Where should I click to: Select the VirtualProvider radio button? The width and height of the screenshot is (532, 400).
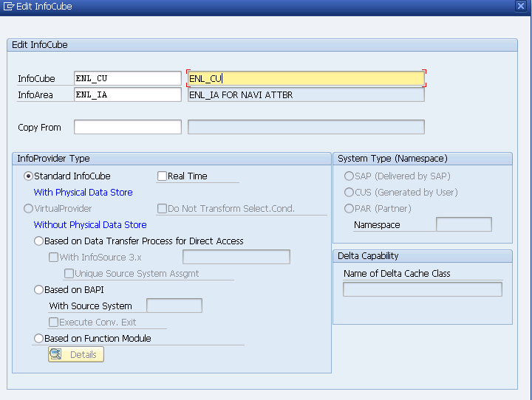click(x=28, y=208)
